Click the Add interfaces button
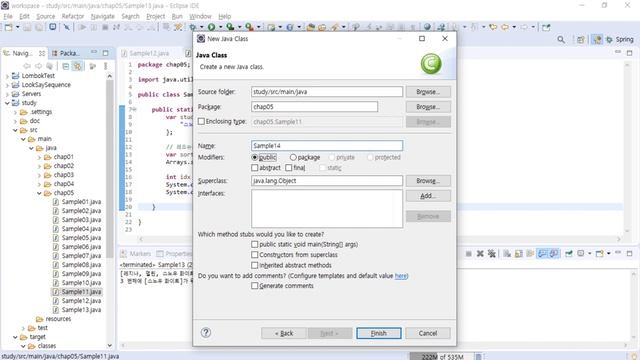 pos(428,196)
